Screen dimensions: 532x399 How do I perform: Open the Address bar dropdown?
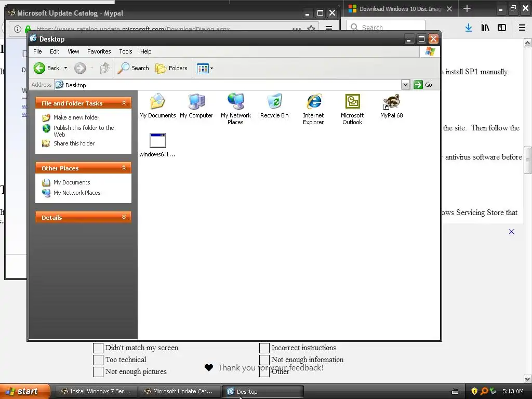[405, 85]
